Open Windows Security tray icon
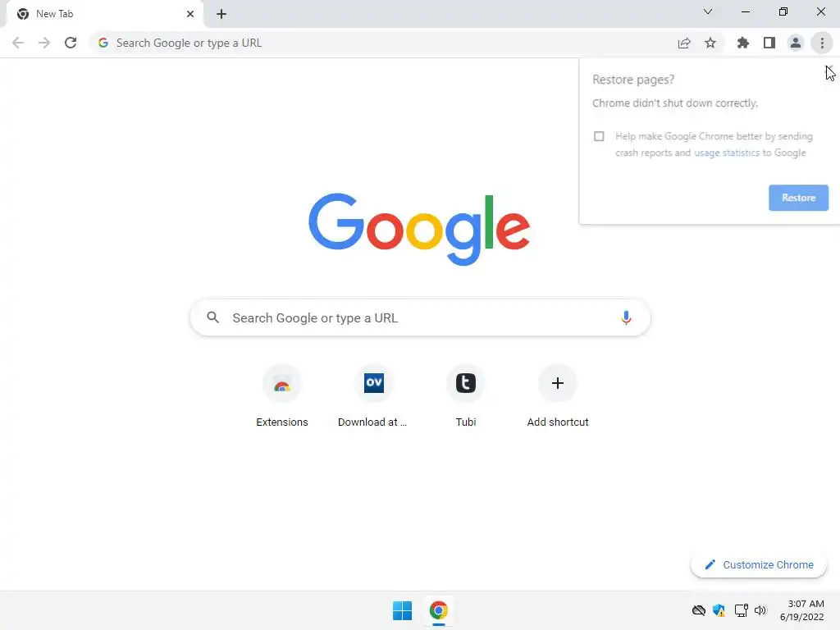Image resolution: width=840 pixels, height=630 pixels. (x=719, y=610)
